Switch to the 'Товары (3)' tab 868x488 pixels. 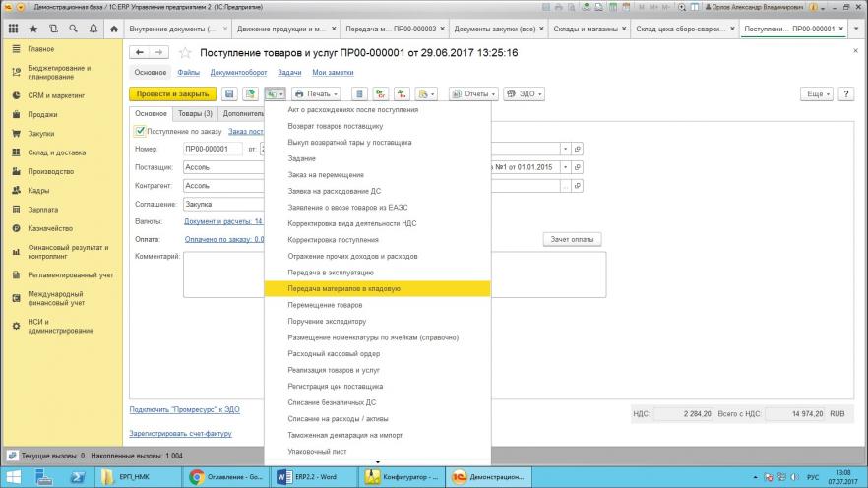coord(195,113)
